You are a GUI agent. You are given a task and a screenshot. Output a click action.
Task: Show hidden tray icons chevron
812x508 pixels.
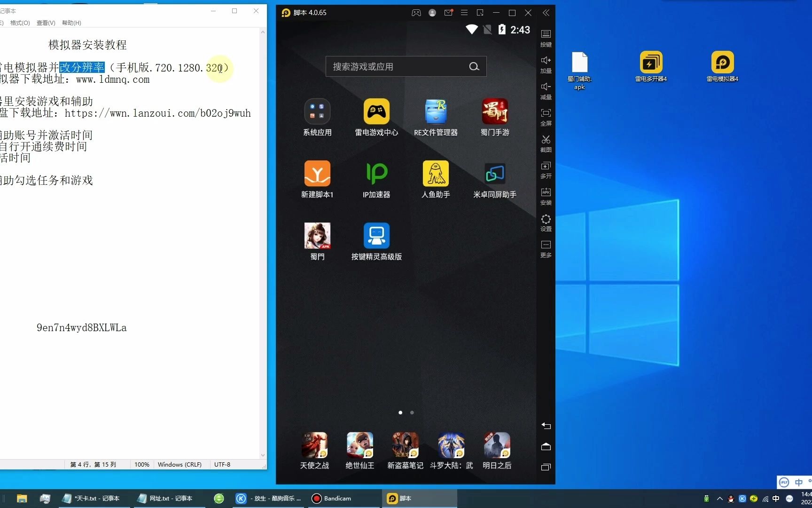719,499
